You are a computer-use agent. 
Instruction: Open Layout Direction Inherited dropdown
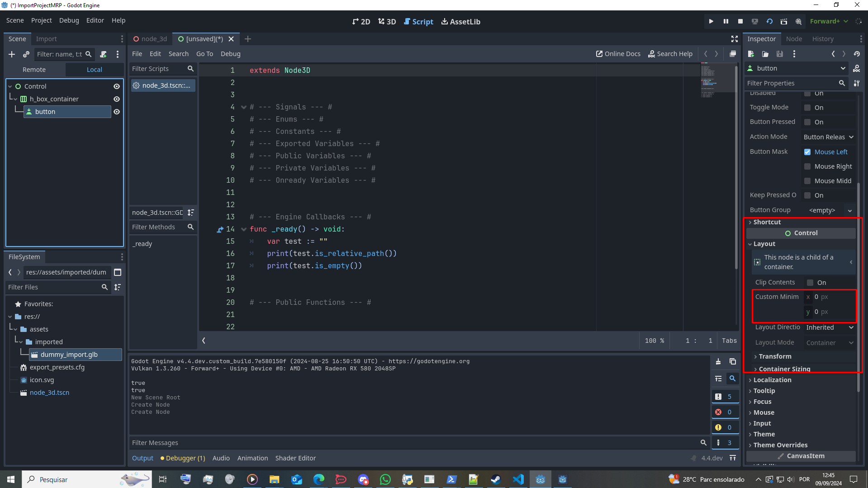click(830, 327)
